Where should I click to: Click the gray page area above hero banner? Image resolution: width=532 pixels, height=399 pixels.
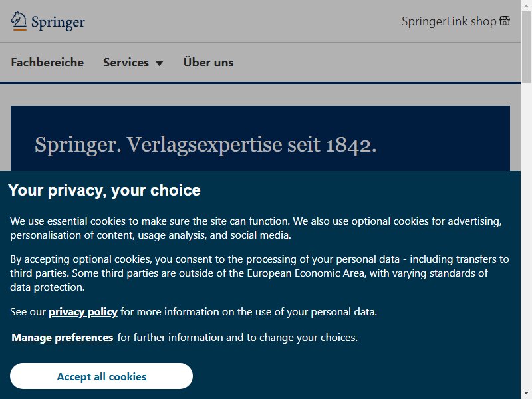tap(260, 95)
